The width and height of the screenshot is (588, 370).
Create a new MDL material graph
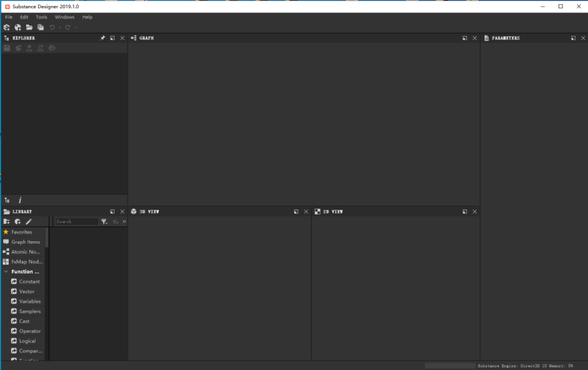[x=17, y=27]
